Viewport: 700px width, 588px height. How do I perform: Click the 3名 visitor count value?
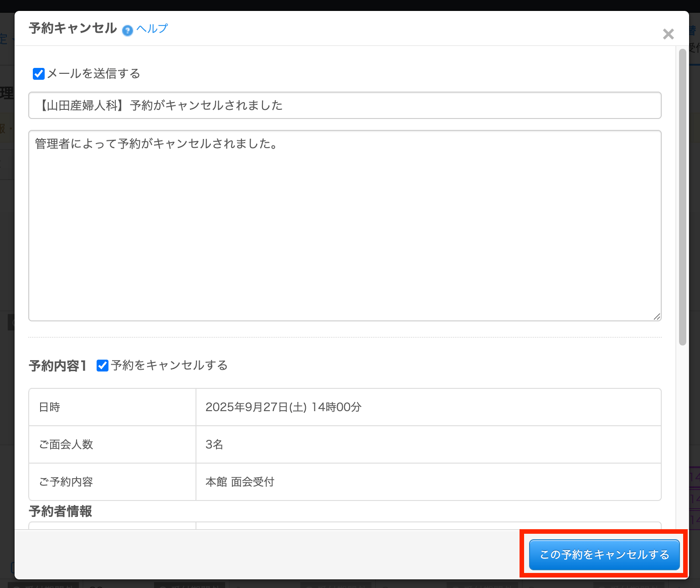point(214,444)
